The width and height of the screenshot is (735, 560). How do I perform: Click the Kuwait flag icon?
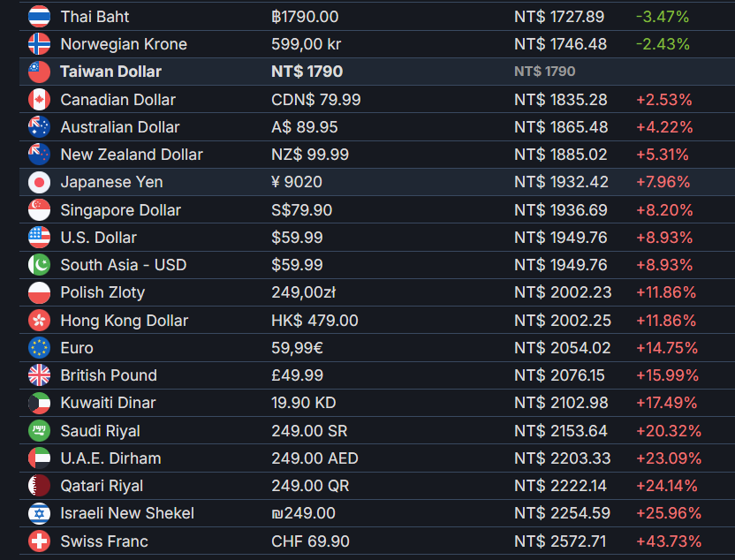tap(40, 403)
